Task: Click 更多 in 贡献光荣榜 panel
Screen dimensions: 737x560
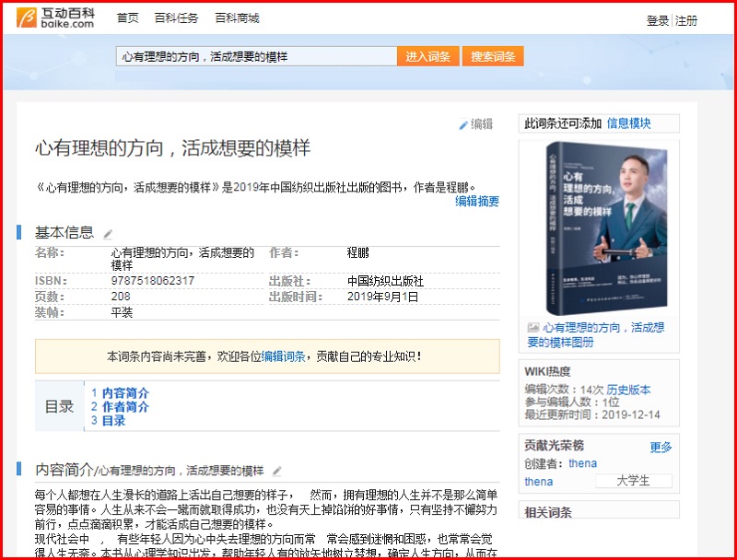Action: point(661,447)
